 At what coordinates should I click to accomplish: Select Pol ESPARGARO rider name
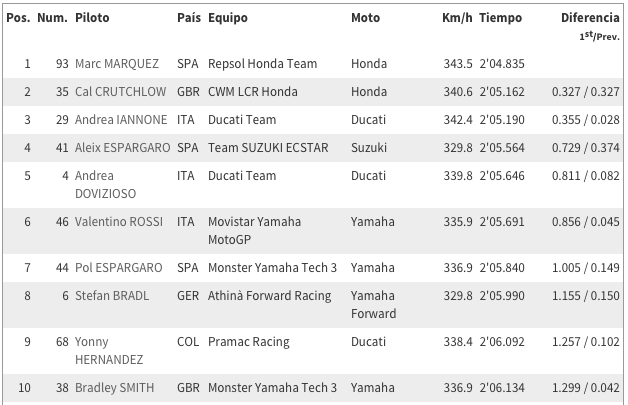[119, 268]
